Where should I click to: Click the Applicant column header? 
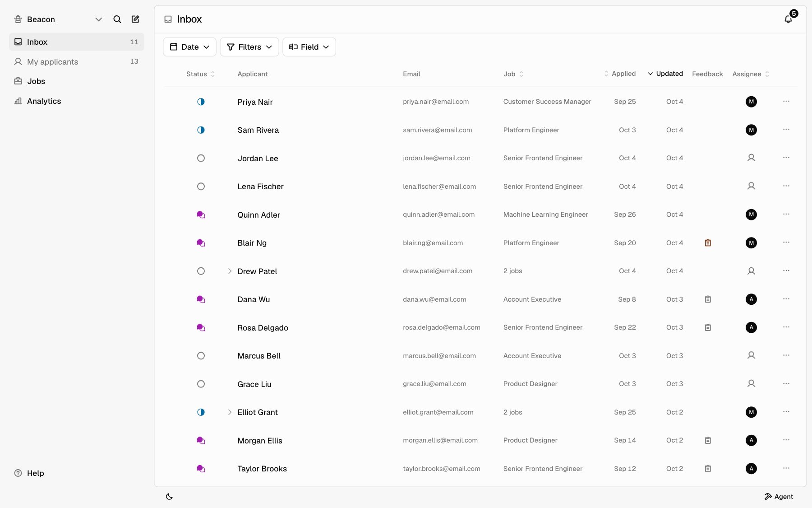252,74
